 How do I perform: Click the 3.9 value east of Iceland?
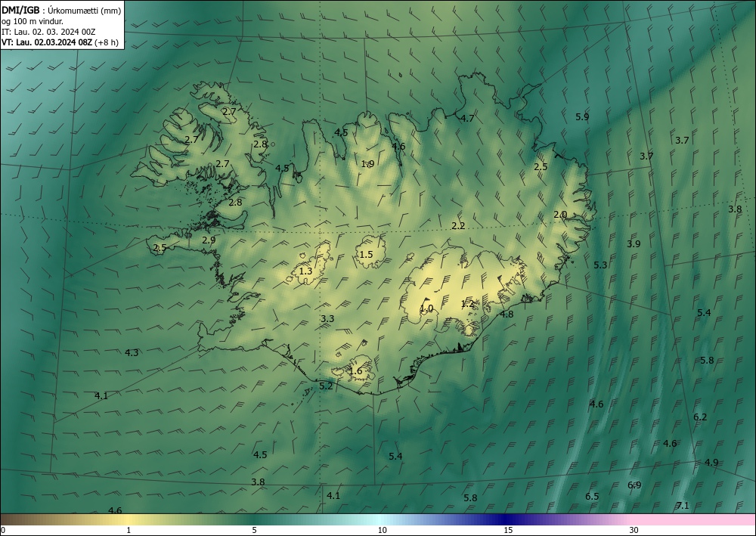coord(634,244)
